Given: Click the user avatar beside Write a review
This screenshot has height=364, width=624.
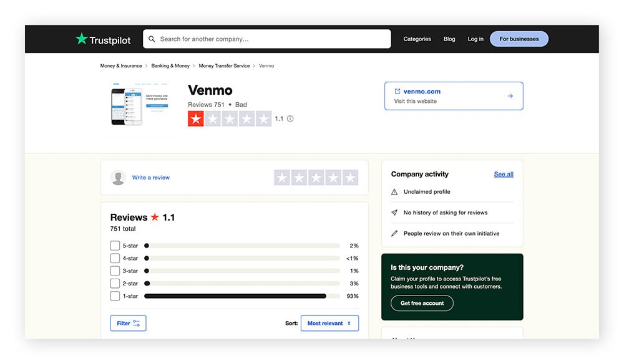Looking at the screenshot, I should [118, 178].
